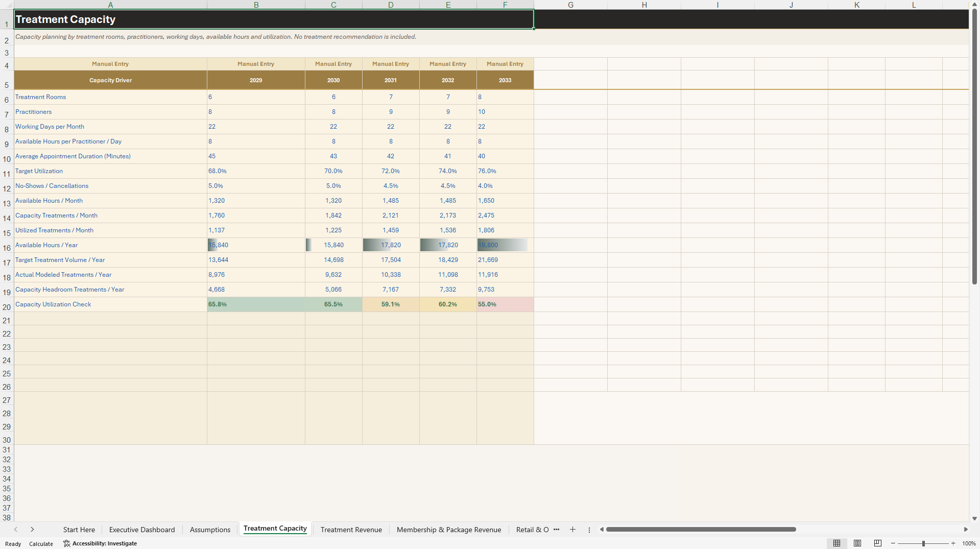Show the next sheet tabs
Image resolution: width=980 pixels, height=549 pixels.
(32, 530)
